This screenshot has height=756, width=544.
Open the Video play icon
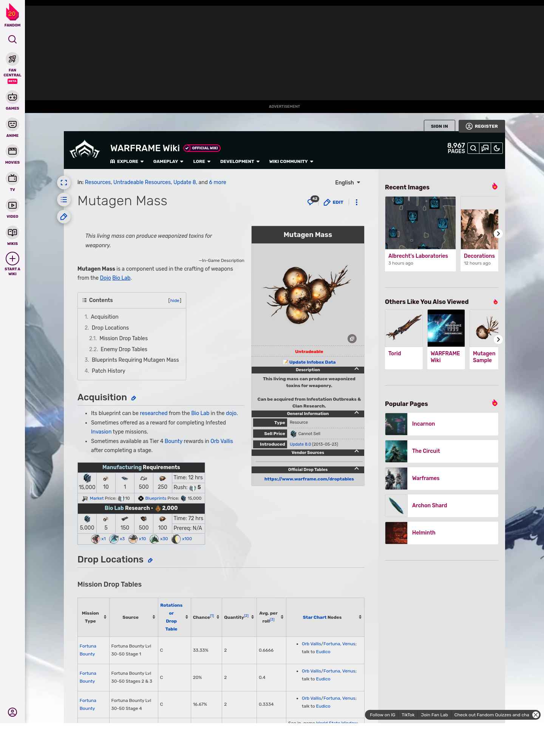[12, 205]
